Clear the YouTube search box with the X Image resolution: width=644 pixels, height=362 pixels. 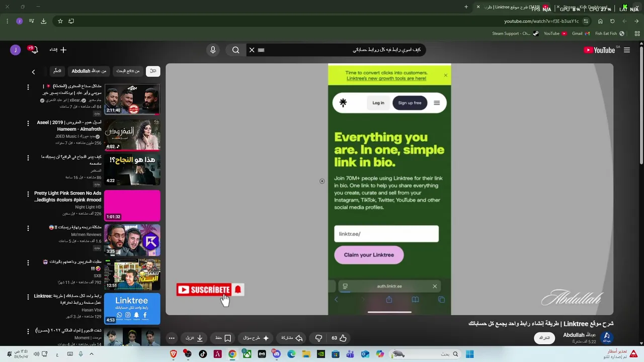click(252, 50)
